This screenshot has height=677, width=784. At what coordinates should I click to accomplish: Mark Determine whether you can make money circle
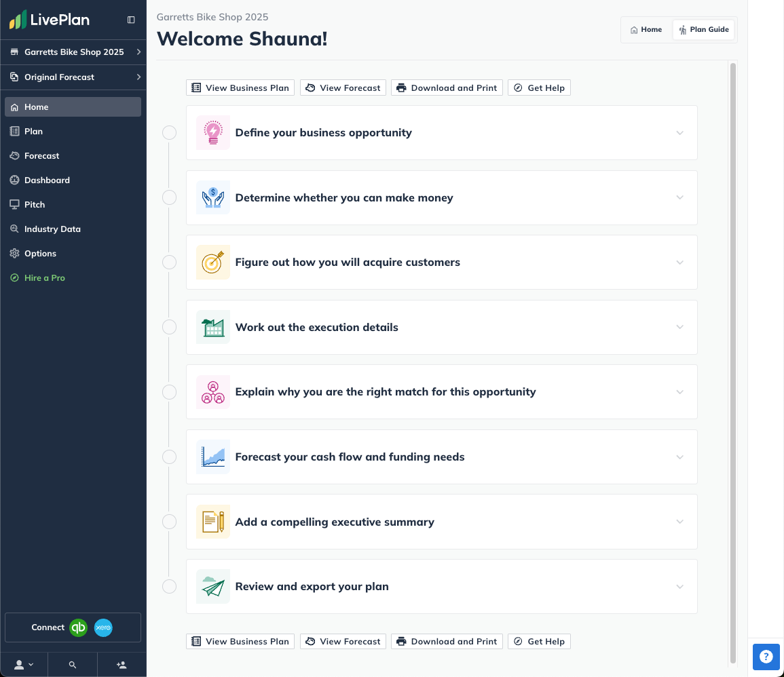click(x=170, y=197)
